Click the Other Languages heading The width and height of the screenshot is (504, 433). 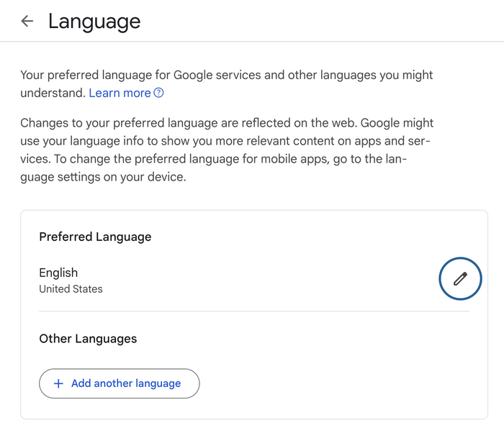88,338
